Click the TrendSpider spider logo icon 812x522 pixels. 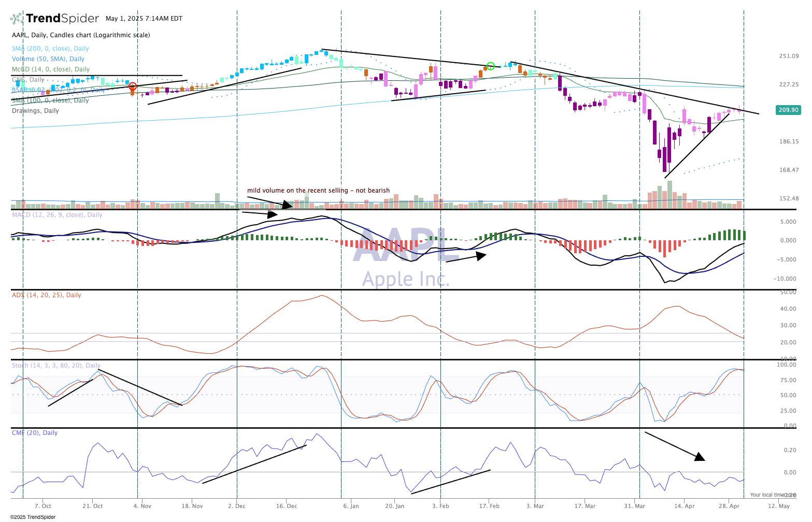coord(17,19)
